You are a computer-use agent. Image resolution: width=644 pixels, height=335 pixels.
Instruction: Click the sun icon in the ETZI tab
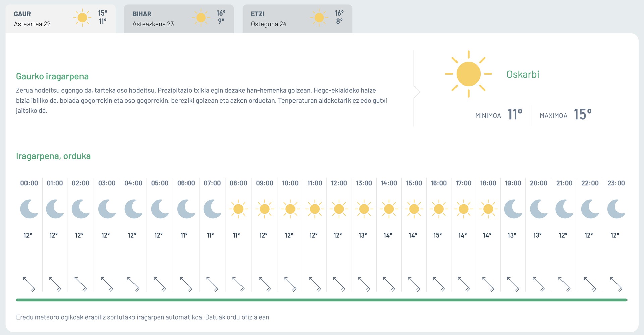pos(319,18)
